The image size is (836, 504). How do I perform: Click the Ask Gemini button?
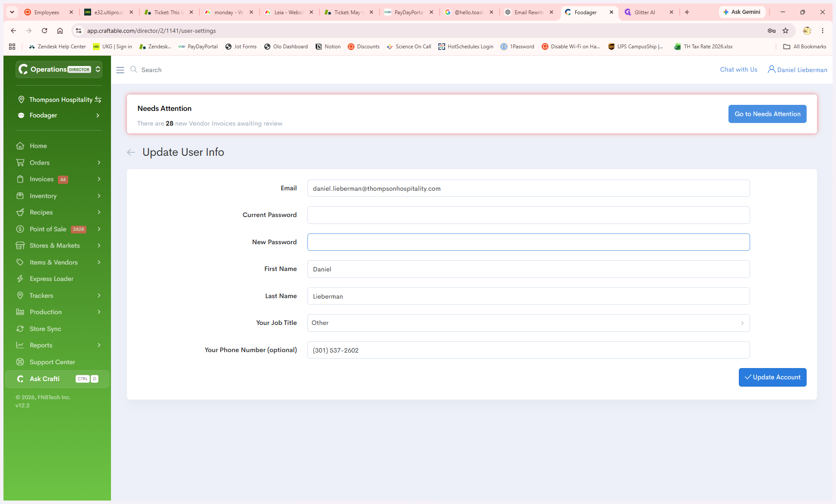coord(742,12)
